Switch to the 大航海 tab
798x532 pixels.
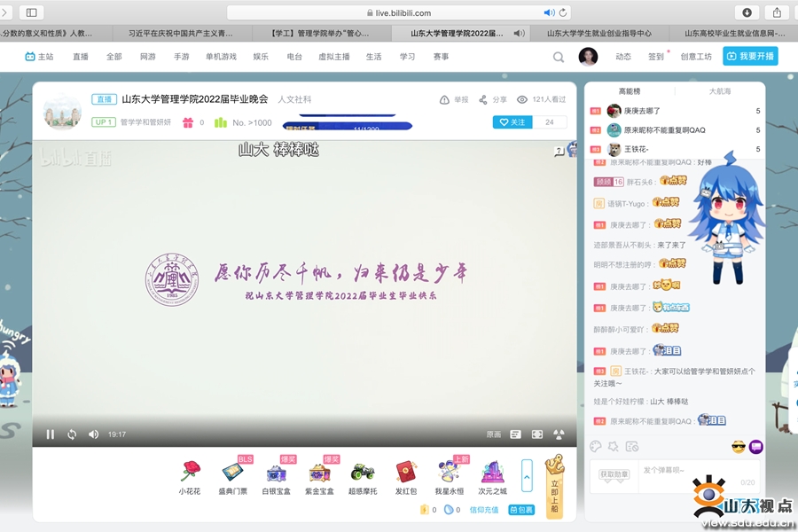pyautogui.click(x=719, y=91)
